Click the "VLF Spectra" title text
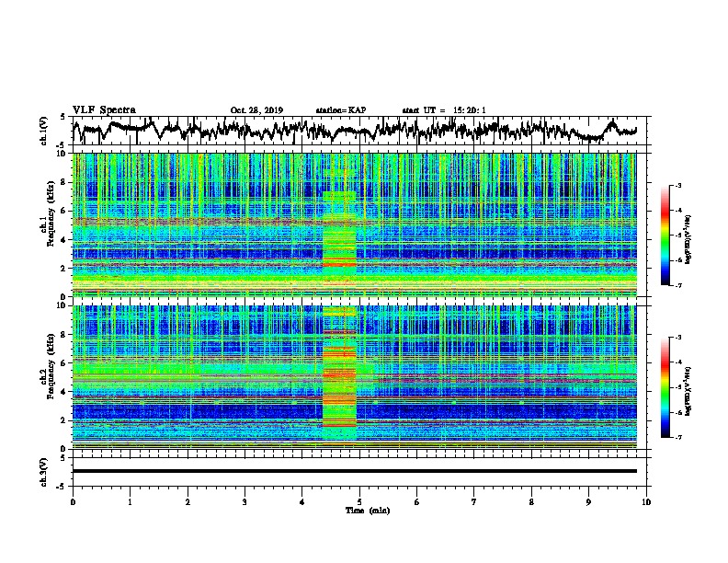Viewport: 728px width, 563px height. tap(104, 109)
